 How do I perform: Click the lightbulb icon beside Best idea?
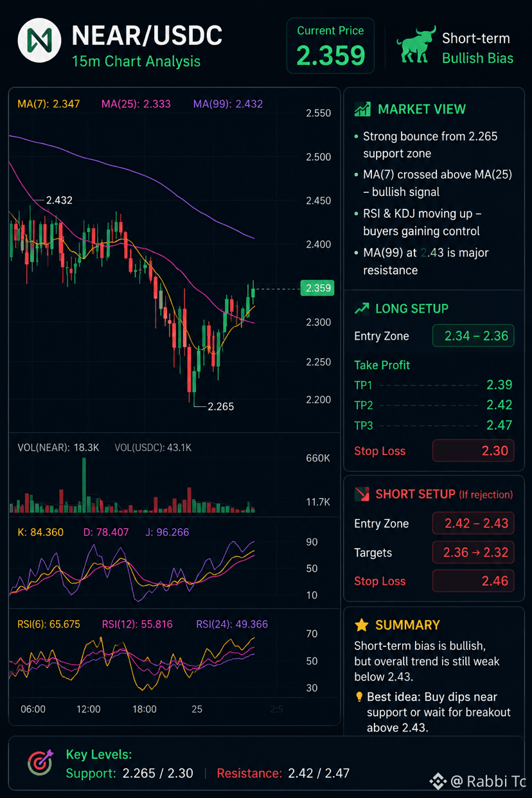359,697
